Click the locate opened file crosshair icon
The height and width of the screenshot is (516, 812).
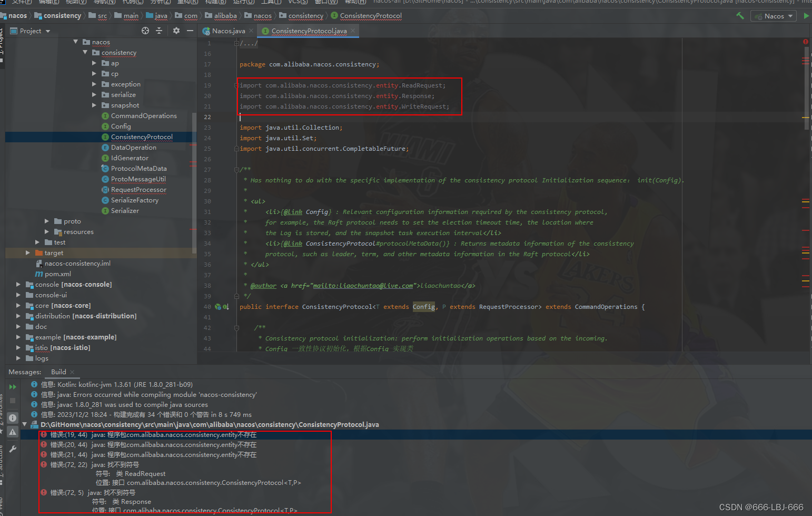[145, 31]
